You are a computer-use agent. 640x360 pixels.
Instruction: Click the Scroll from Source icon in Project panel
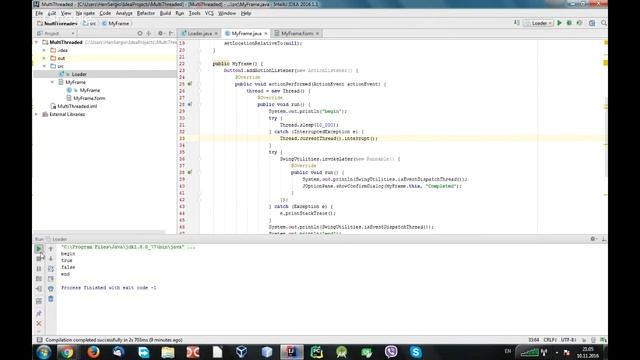[x=140, y=33]
